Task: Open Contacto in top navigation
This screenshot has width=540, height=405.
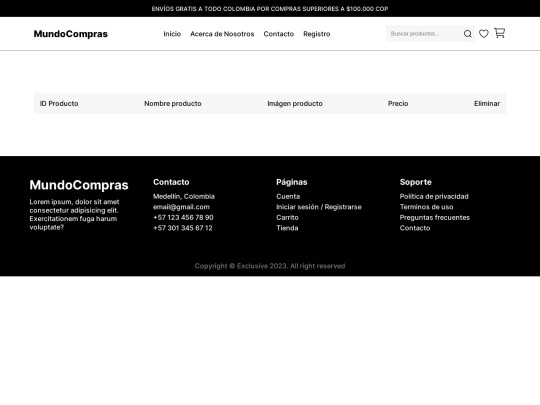Action: [279, 34]
